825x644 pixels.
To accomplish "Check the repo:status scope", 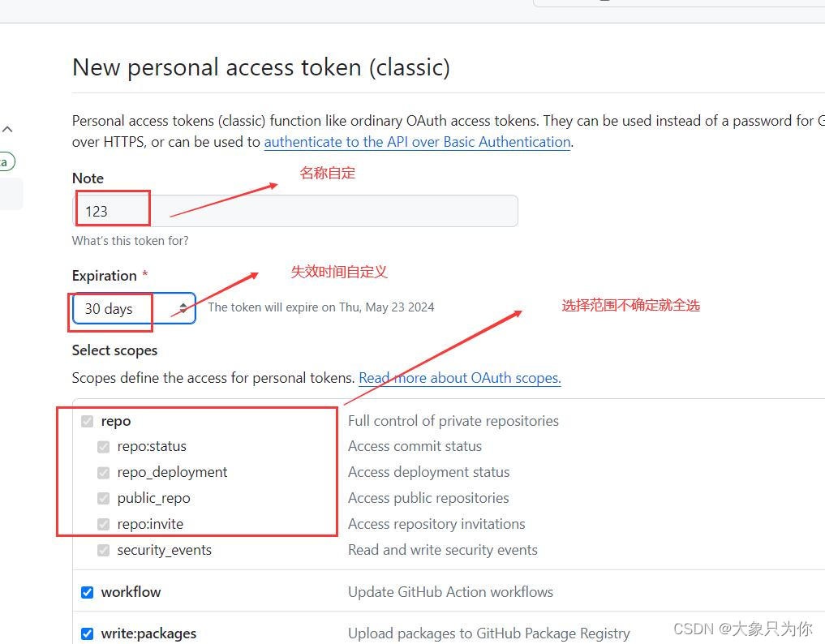I will coord(103,446).
